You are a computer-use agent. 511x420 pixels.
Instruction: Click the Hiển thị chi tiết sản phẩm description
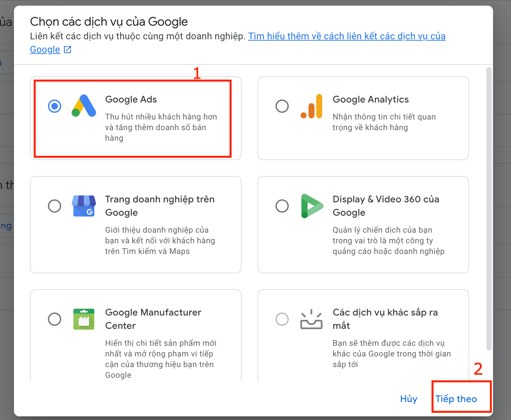[x=161, y=359]
